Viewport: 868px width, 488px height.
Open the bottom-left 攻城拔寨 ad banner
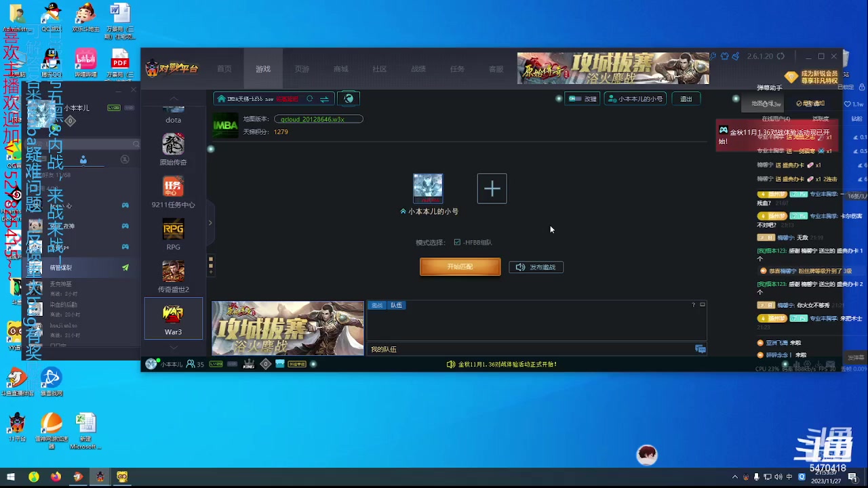point(288,328)
